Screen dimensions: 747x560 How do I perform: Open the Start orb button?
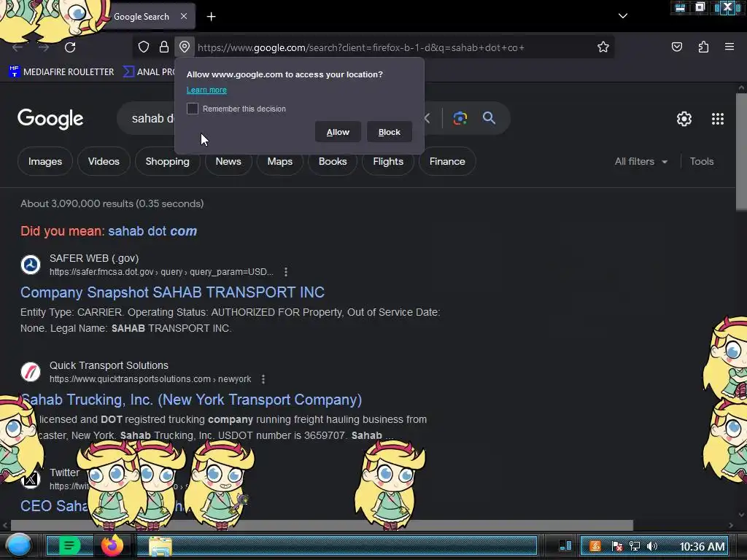(19, 545)
